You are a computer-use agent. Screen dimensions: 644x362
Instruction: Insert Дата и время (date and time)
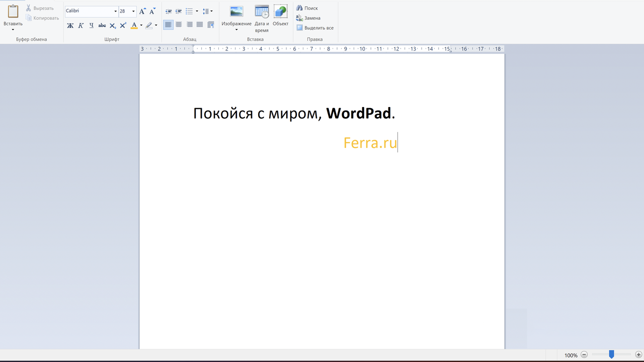point(262,12)
